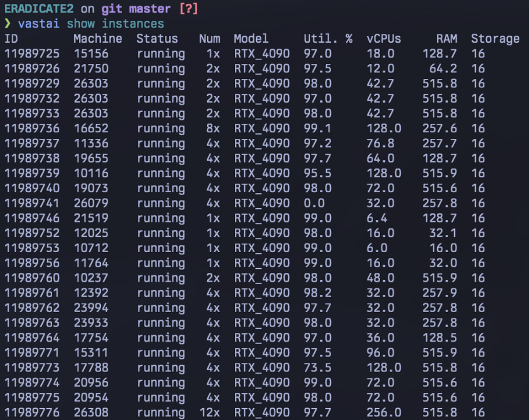Image resolution: width=529 pixels, height=420 pixels.
Task: Click machine number 21519
Action: click(x=91, y=218)
